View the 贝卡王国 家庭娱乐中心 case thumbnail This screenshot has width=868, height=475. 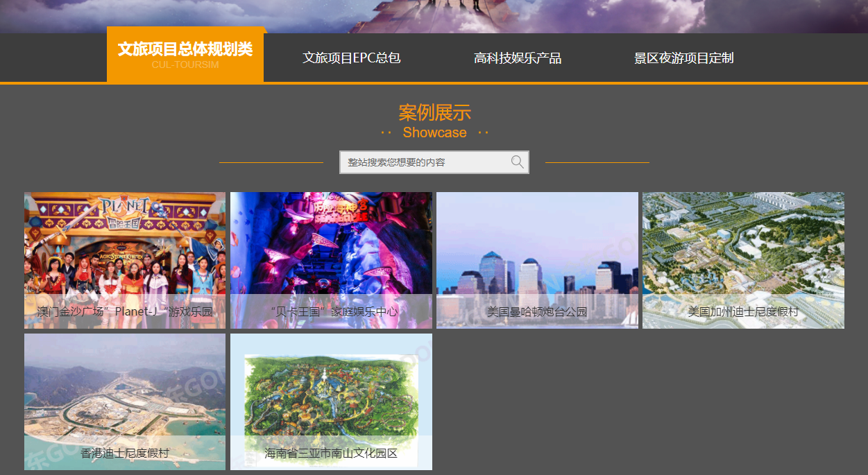tap(331, 260)
